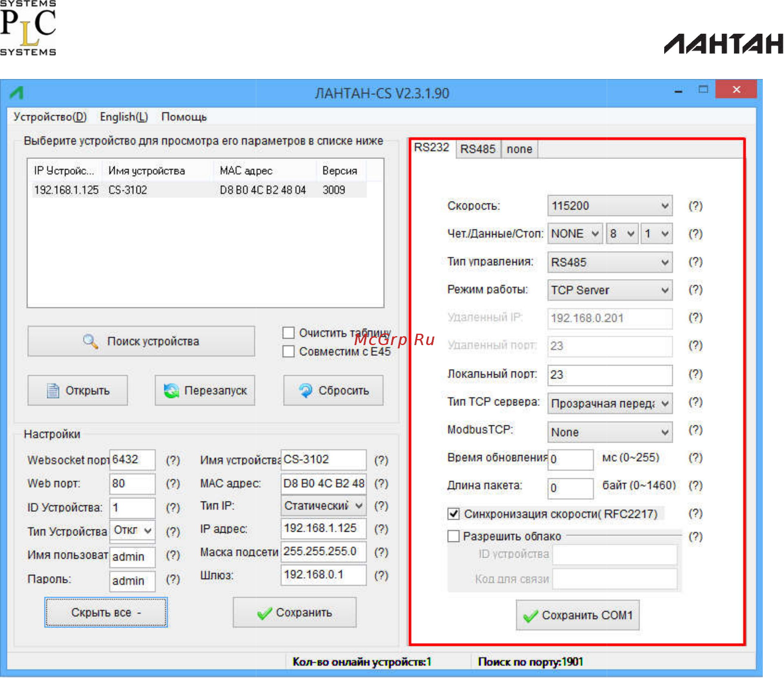Enable the Очистить таблицу checkbox
Viewport: 784px width, 678px height.
click(288, 332)
